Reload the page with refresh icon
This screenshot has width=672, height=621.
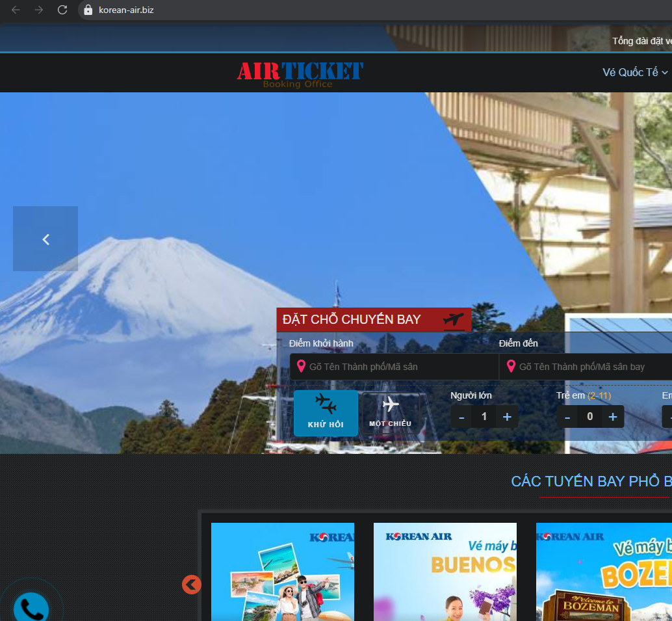pos(62,10)
